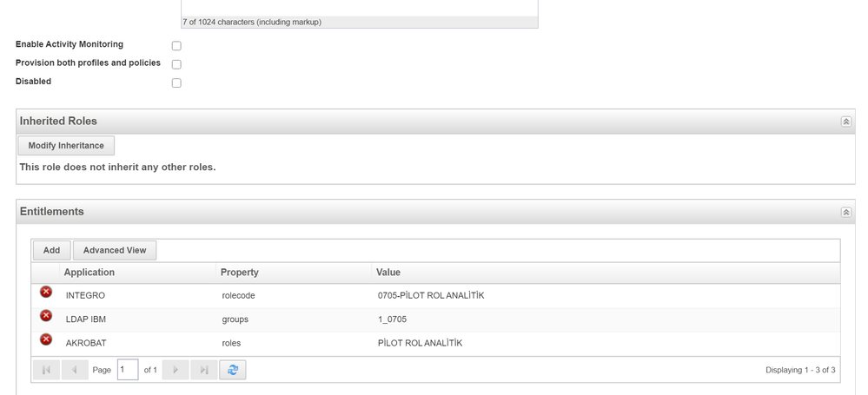
Task: Click the page number input field
Action: (127, 370)
